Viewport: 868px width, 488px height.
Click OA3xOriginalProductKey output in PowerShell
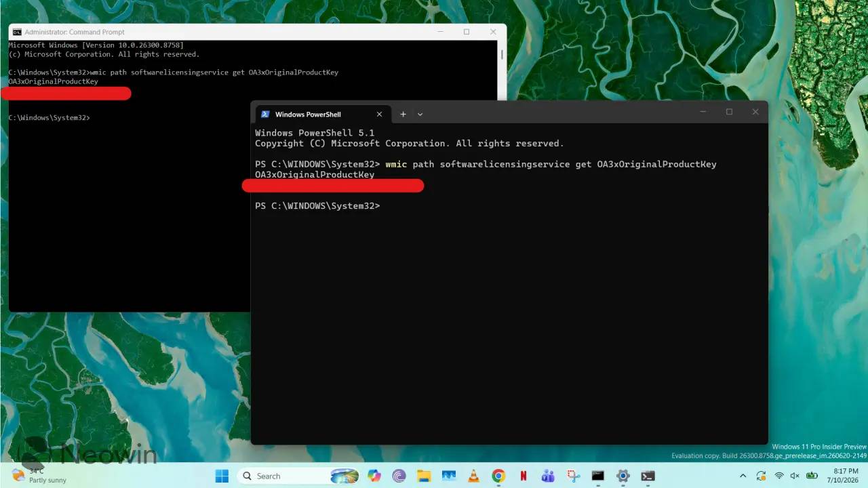pyautogui.click(x=315, y=175)
